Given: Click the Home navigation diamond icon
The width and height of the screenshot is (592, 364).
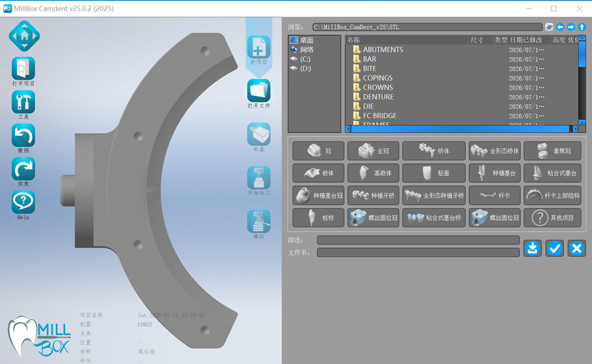Looking at the screenshot, I should pos(24,36).
